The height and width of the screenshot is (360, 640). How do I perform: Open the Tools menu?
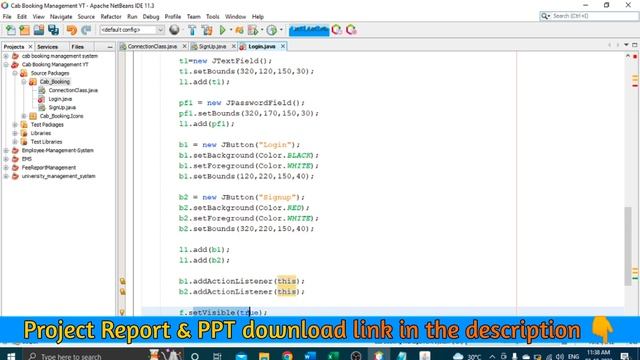tap(212, 17)
